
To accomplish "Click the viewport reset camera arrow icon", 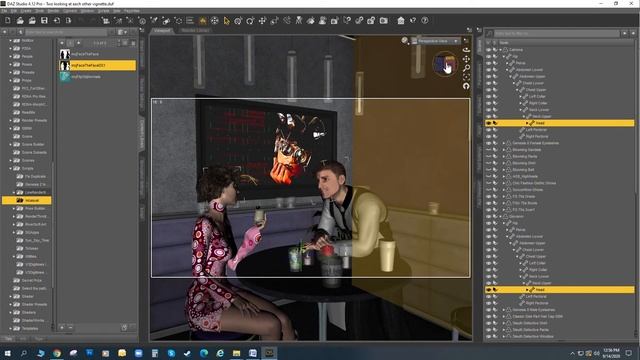I will click(x=466, y=86).
